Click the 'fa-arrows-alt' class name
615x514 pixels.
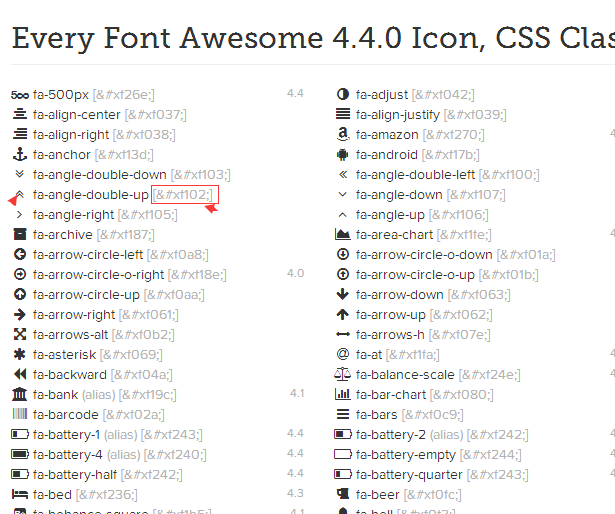pyautogui.click(x=70, y=335)
